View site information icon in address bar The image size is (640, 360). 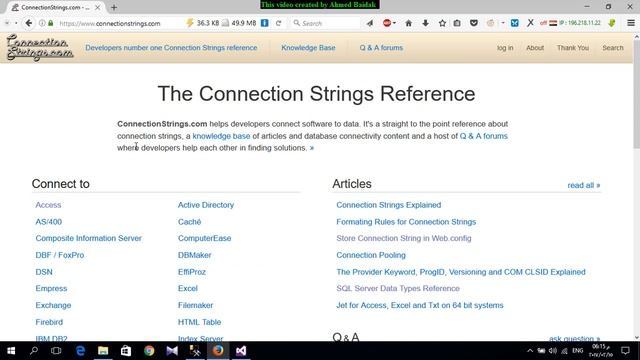pyautogui.click(x=42, y=23)
